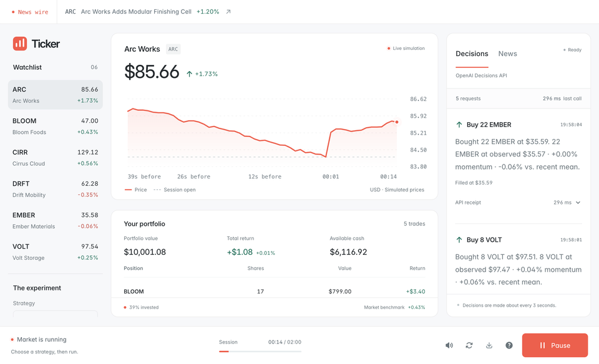Mute sound with the speaker icon

[449, 345]
